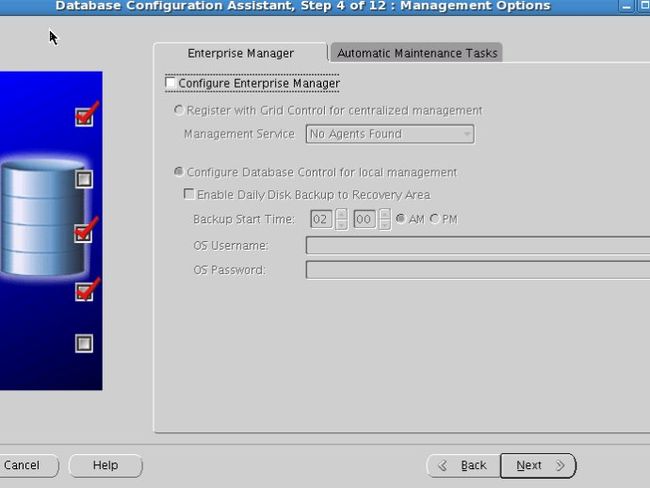Choose the PM radio button
The image size is (650, 488).
pos(434,219)
